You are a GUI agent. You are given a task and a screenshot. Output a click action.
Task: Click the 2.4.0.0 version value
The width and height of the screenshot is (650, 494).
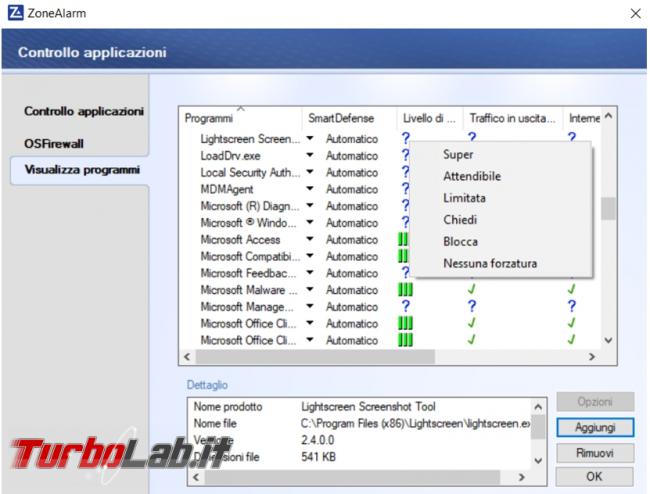tap(318, 440)
